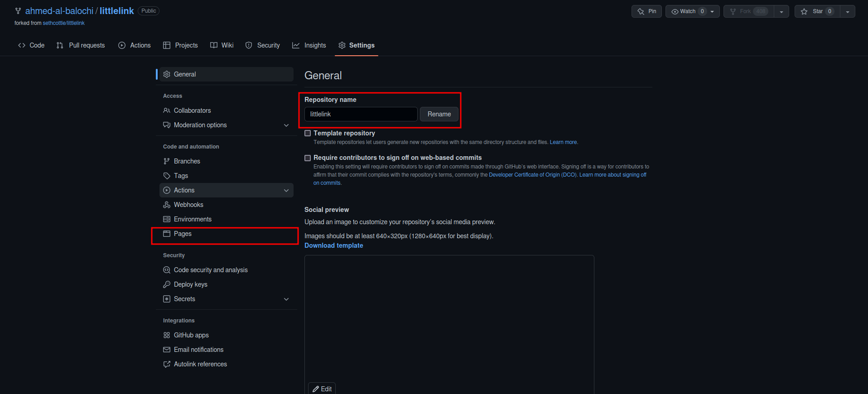
Task: Switch to the Actions tab in the repo nav
Action: (135, 45)
